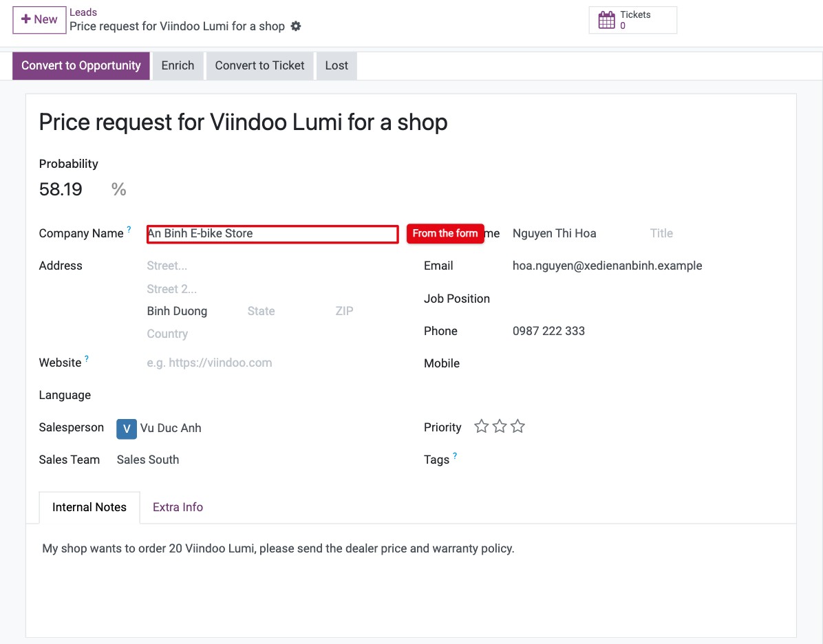Click the Job Position label
This screenshot has width=823, height=644.
[x=457, y=299]
